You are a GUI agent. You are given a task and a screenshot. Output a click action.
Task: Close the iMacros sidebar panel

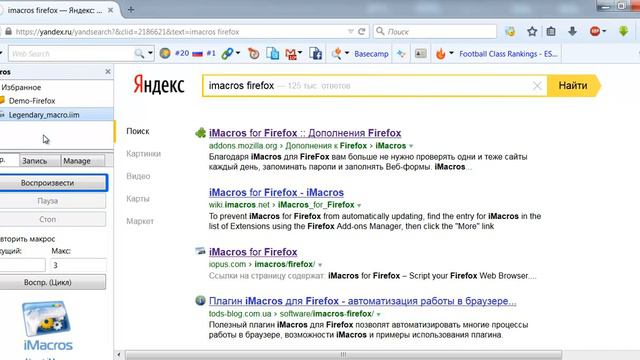coord(108,71)
